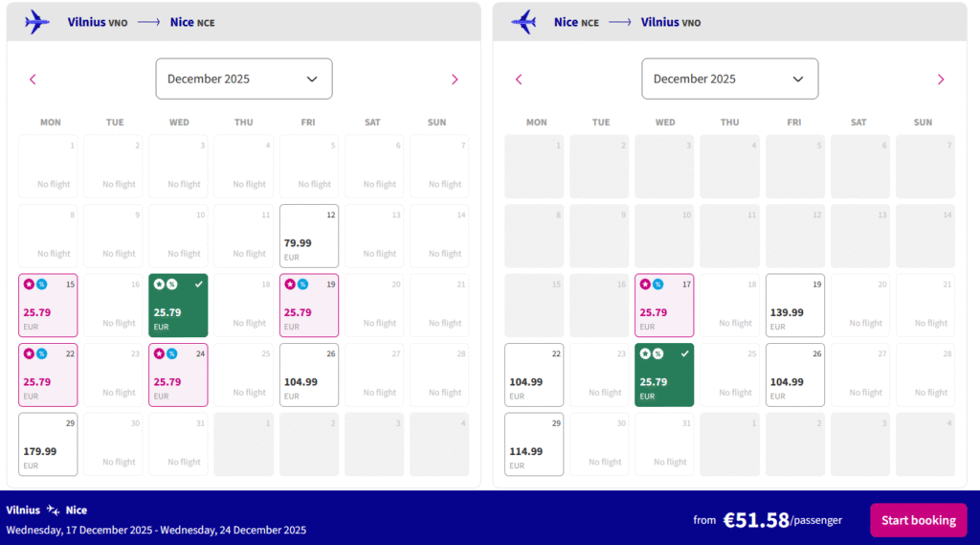The image size is (980, 545).
Task: Choose return 22 December at 104.99 EUR
Action: (x=534, y=375)
